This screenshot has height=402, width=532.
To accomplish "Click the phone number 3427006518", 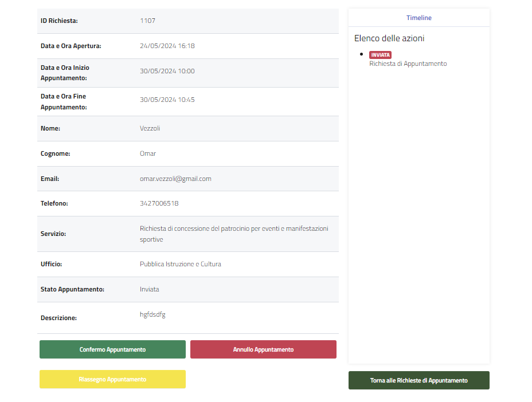I will tap(159, 203).
